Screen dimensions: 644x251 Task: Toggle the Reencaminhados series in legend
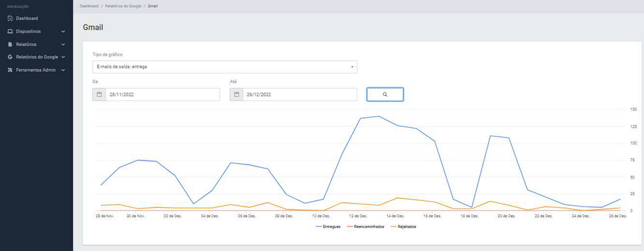[x=366, y=226]
